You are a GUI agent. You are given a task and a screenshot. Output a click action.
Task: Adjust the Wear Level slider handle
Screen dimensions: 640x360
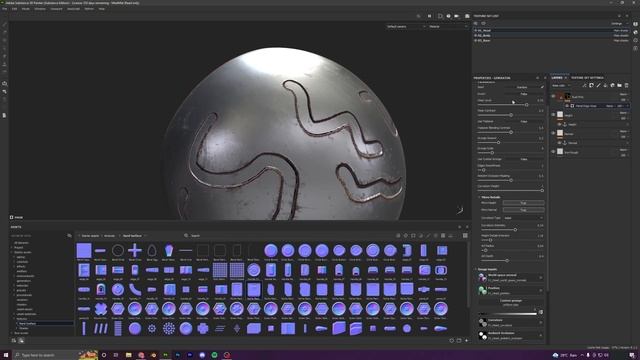tap(527, 105)
